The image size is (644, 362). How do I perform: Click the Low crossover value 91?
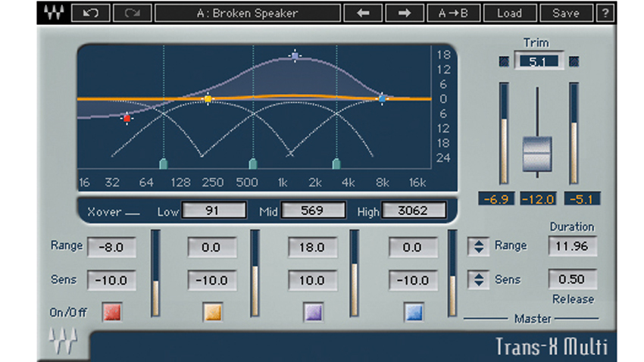pyautogui.click(x=214, y=210)
